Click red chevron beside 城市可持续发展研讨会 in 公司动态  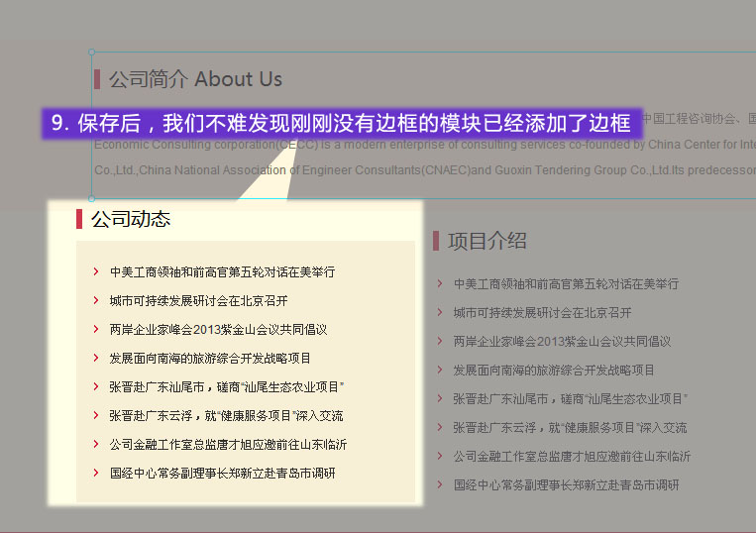[95, 300]
